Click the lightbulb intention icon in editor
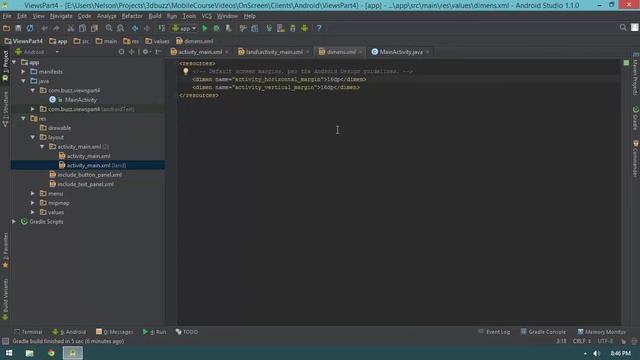This screenshot has width=640, height=360. (186, 71)
